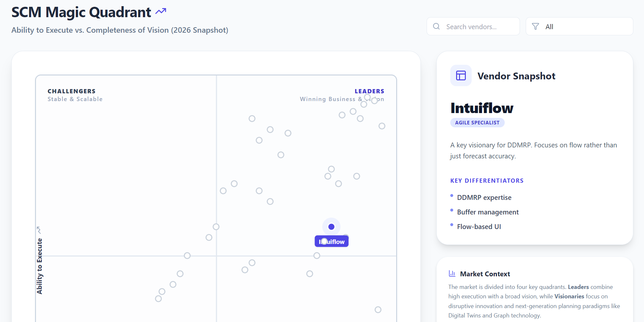Select the isolated vendor dot at chart's bottom right
This screenshot has width=644, height=322.
(378, 310)
